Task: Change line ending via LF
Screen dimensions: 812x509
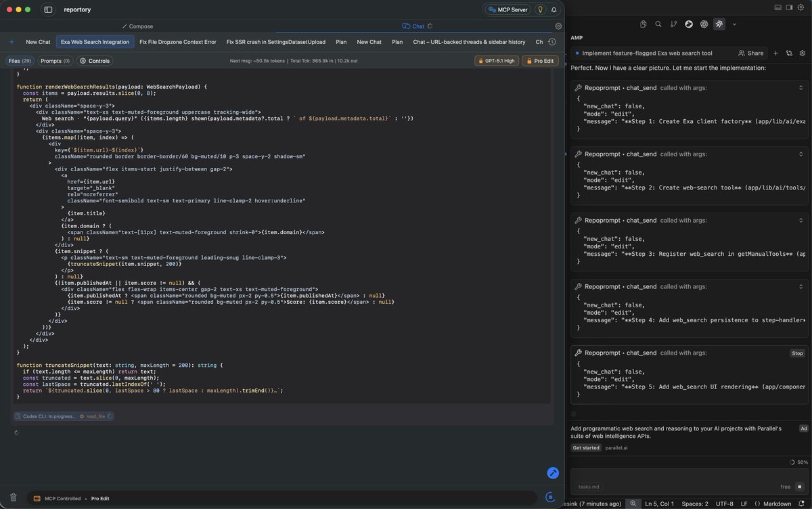Action: point(744,504)
